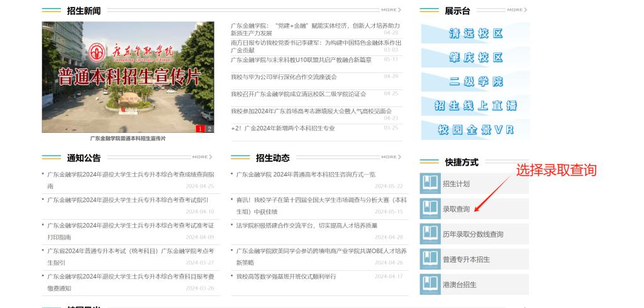Click the 招生新闻 section heading

click(x=84, y=11)
